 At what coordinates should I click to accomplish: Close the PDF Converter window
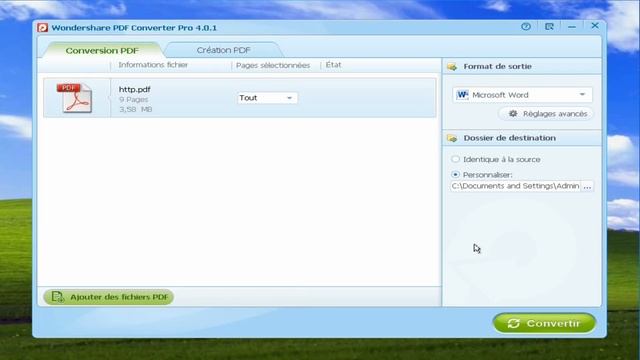click(x=595, y=26)
